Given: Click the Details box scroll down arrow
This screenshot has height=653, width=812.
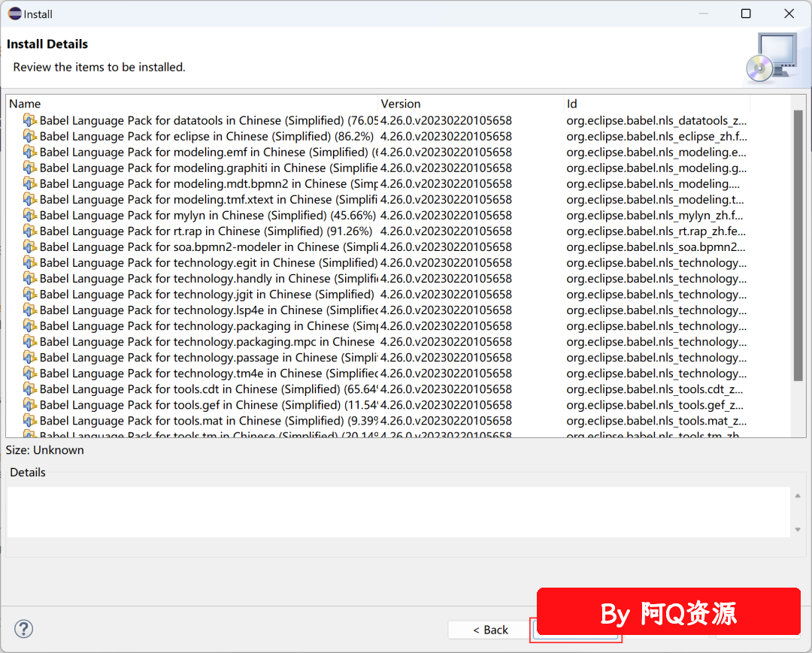Looking at the screenshot, I should pyautogui.click(x=798, y=529).
